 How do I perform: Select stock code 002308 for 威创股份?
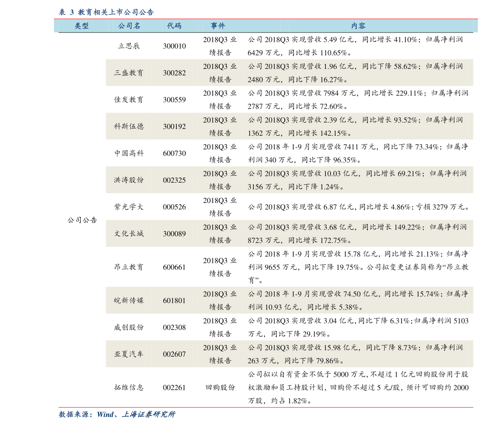coord(174,328)
